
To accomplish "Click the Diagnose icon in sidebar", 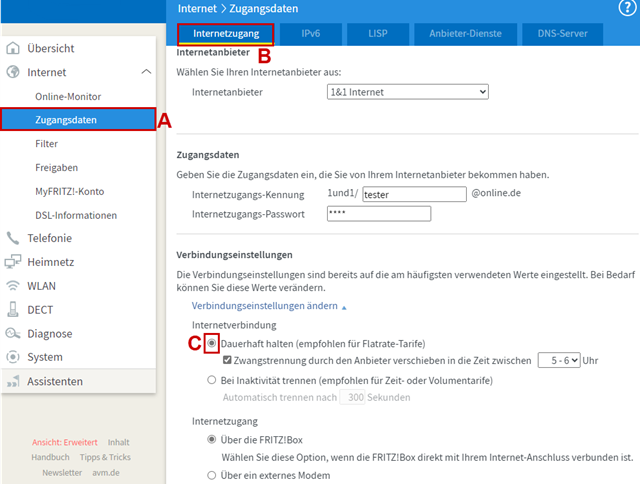I will pyautogui.click(x=13, y=334).
